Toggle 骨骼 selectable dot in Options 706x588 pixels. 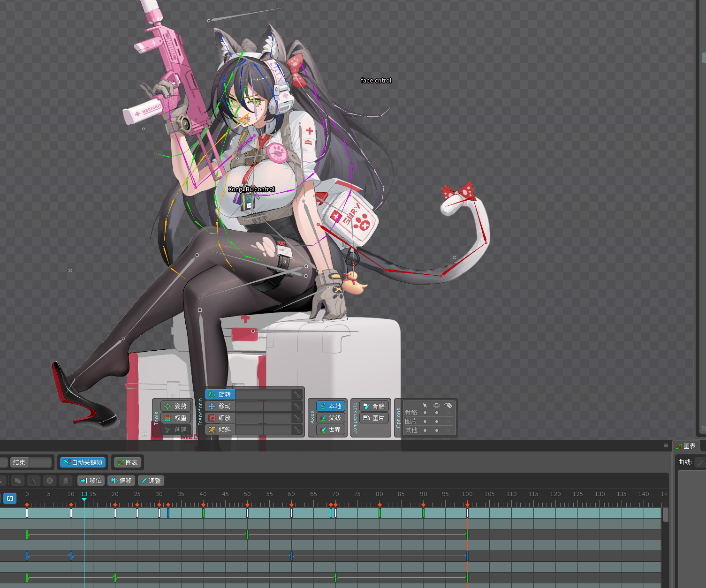(x=425, y=413)
